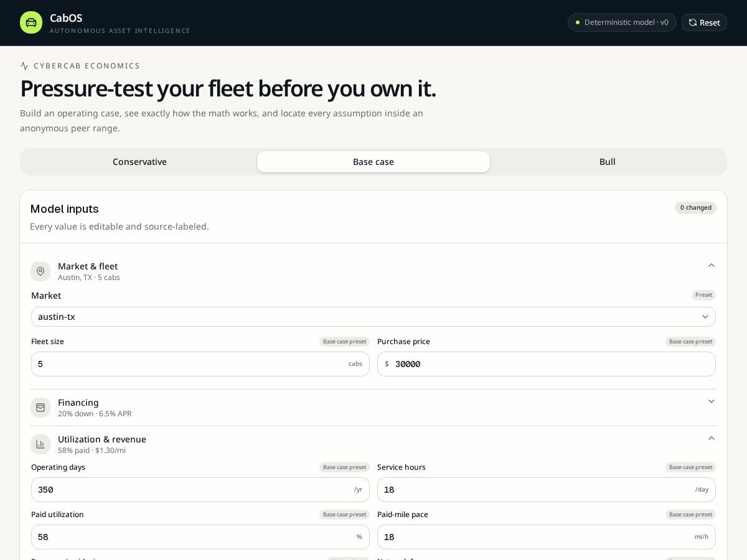The height and width of the screenshot is (560, 747).
Task: Click into the Fleet size input field
Action: (200, 364)
